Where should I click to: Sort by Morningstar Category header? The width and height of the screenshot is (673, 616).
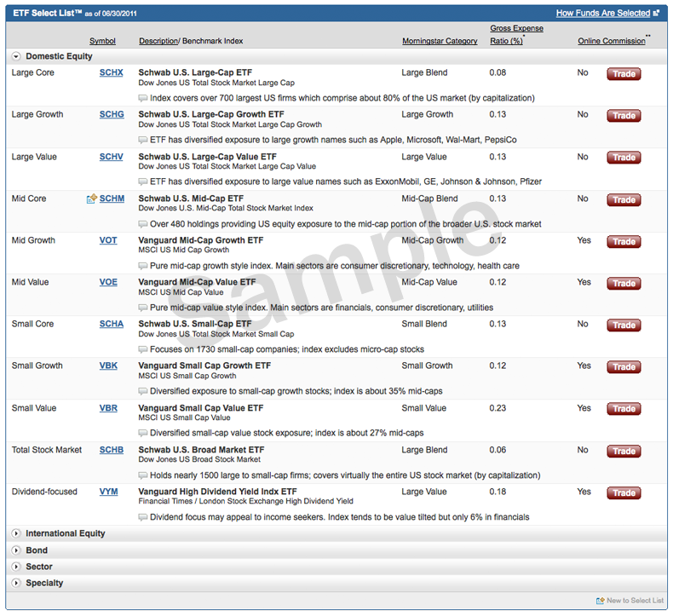[440, 41]
